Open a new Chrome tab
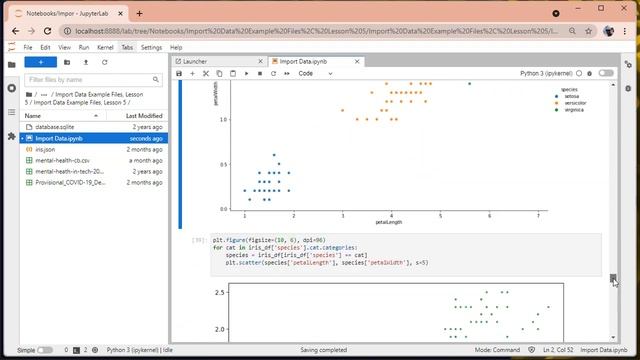Screen dimensions: 640x360 point(139,13)
